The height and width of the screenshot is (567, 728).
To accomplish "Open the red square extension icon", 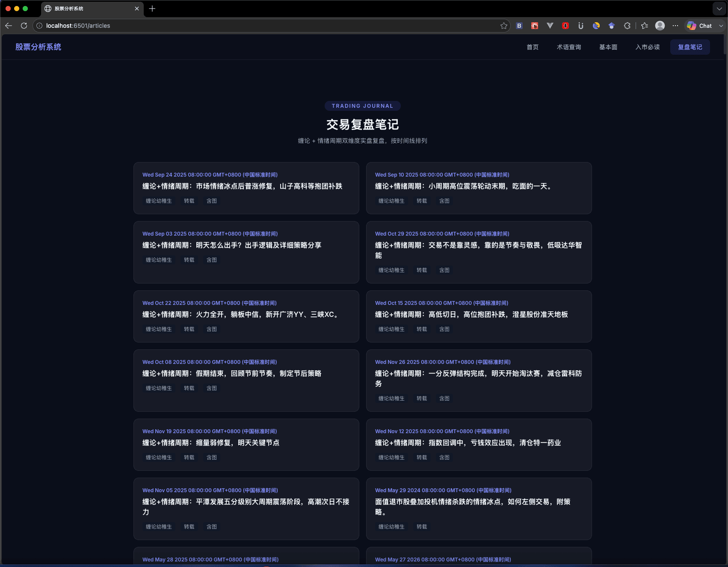I will tap(535, 26).
